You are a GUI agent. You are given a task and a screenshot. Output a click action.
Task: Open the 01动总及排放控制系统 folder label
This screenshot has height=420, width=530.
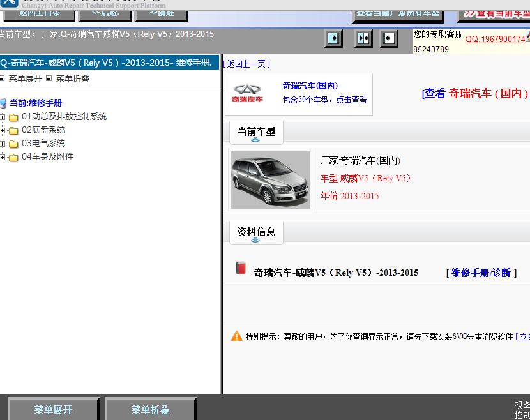pos(64,117)
